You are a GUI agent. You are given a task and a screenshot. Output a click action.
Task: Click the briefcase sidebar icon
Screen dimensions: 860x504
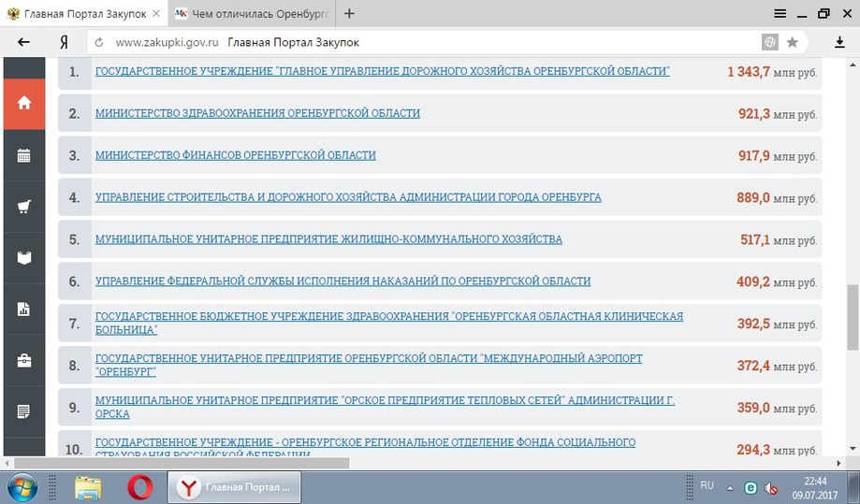[x=24, y=361]
